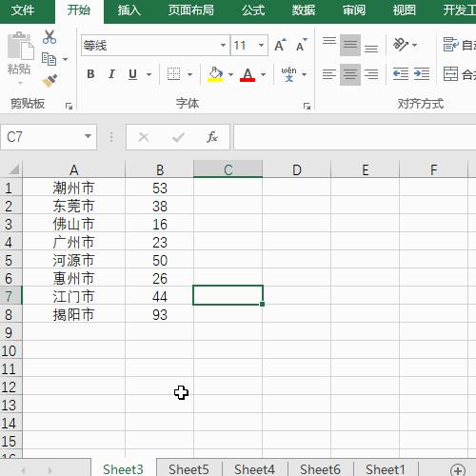The image size is (476, 476).
Task: Open the Sheet5 worksheet
Action: click(x=188, y=469)
